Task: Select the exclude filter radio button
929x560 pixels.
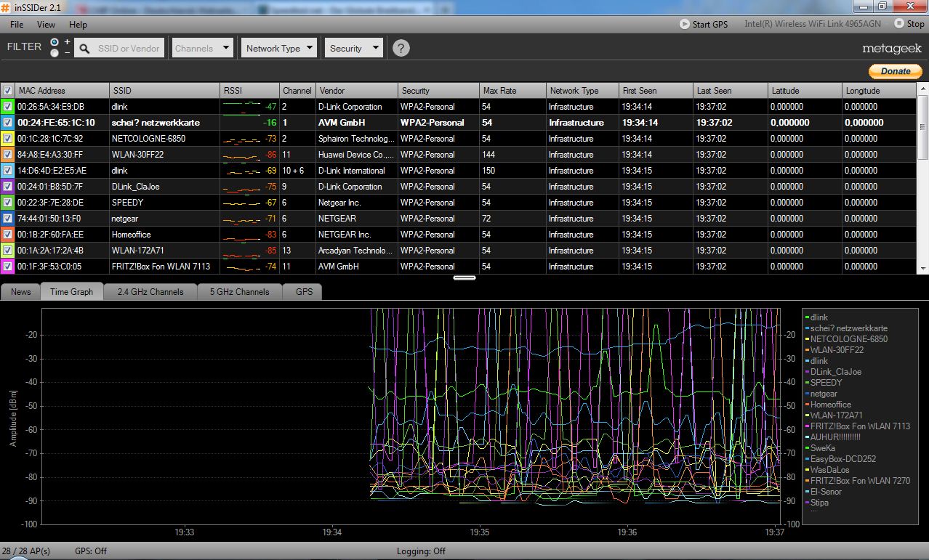Action: point(55,52)
